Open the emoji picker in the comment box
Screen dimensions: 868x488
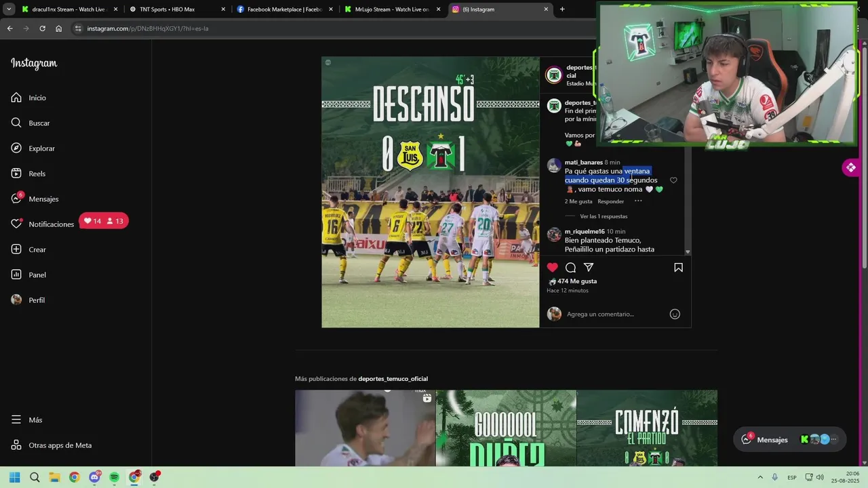click(x=675, y=314)
